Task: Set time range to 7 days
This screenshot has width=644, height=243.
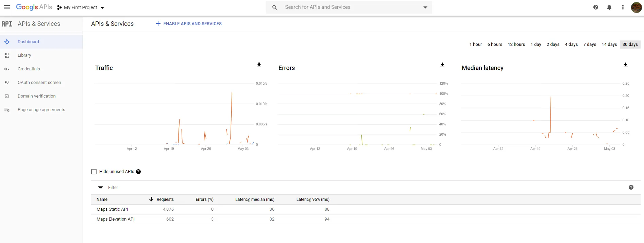Action: click(590, 45)
